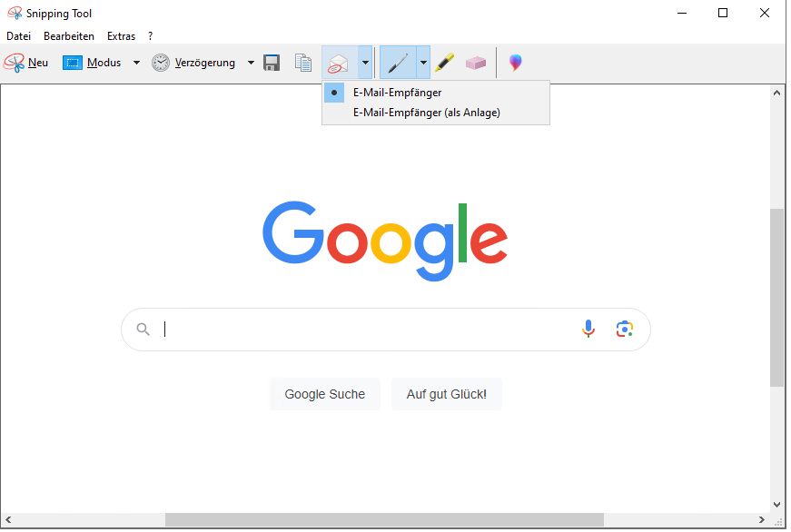Choose E-Mail-Empfänger (als Anlage)
The image size is (791, 532).
tap(436, 113)
